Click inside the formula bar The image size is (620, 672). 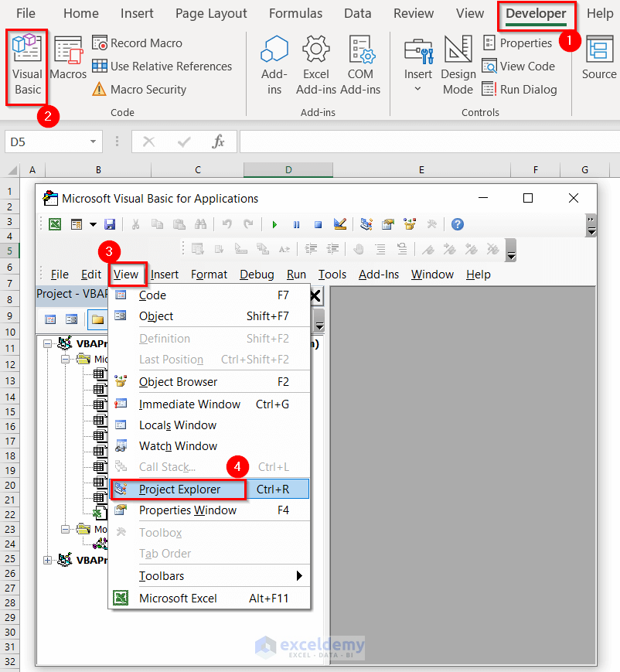point(430,142)
